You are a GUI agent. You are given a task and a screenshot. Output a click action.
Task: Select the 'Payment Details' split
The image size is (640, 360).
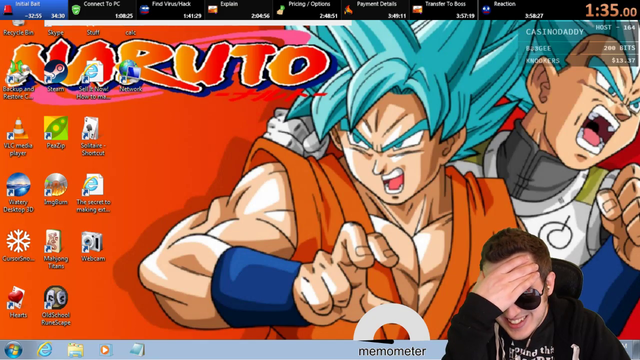tap(375, 10)
